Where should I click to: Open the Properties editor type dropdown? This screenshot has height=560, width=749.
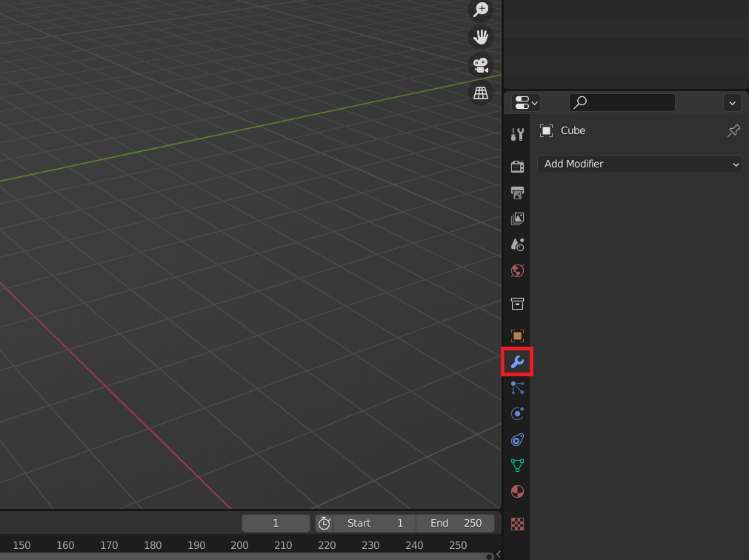pyautogui.click(x=526, y=103)
